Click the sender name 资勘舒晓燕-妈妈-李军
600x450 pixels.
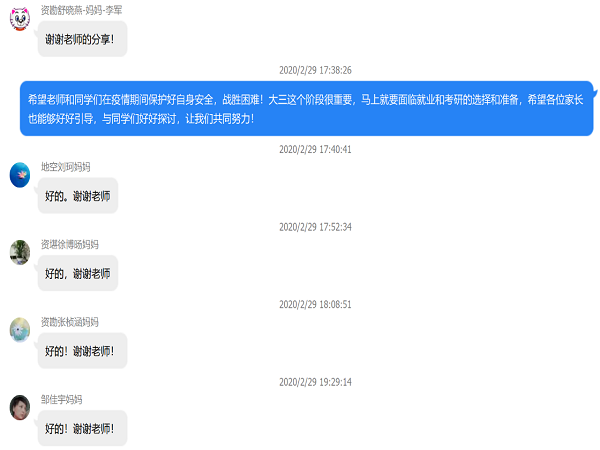(x=82, y=10)
